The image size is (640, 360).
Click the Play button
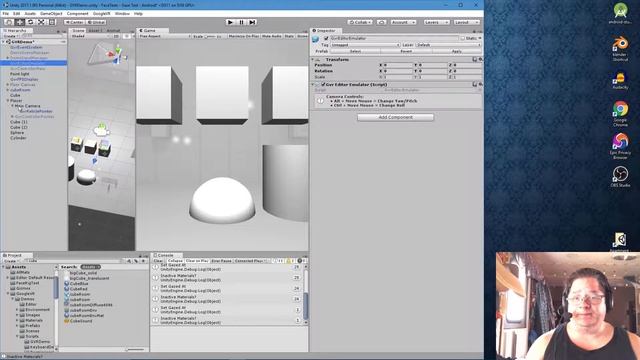(230, 22)
